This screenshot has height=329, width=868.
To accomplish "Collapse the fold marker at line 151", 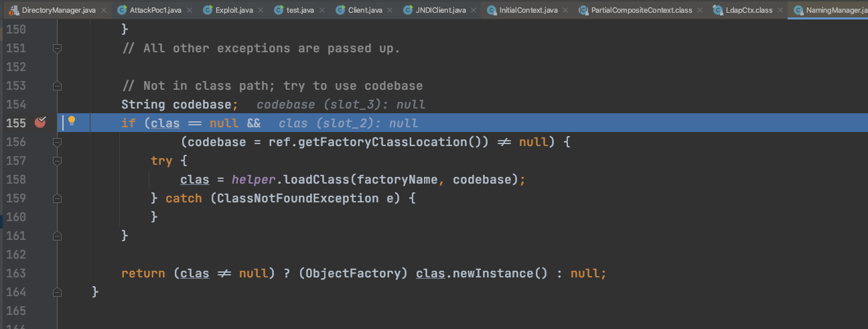I will pyautogui.click(x=57, y=48).
